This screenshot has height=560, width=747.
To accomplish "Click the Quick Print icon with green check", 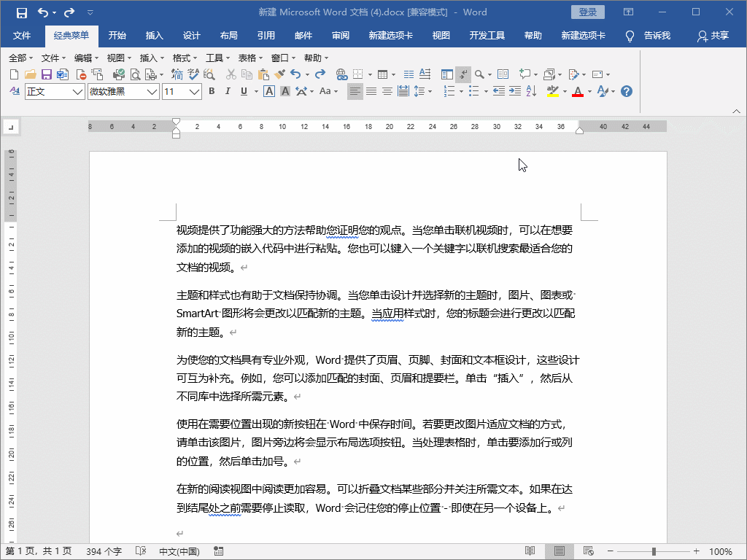I will (119, 74).
